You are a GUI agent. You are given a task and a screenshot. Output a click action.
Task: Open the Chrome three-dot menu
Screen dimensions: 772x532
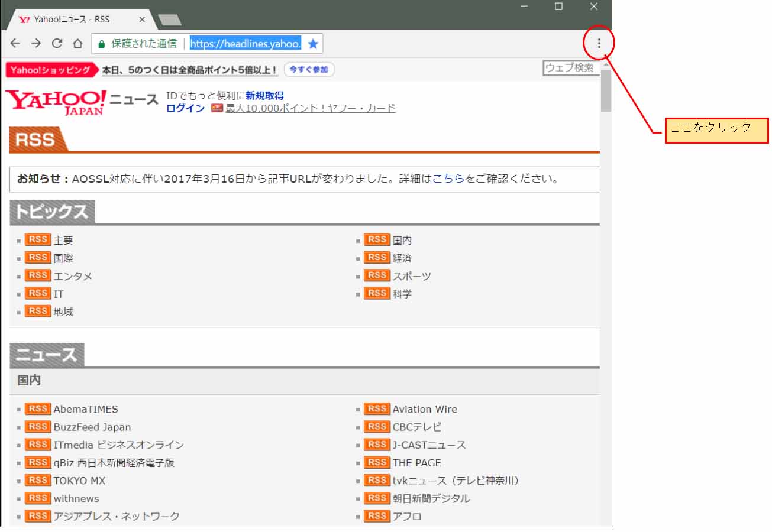pos(599,43)
